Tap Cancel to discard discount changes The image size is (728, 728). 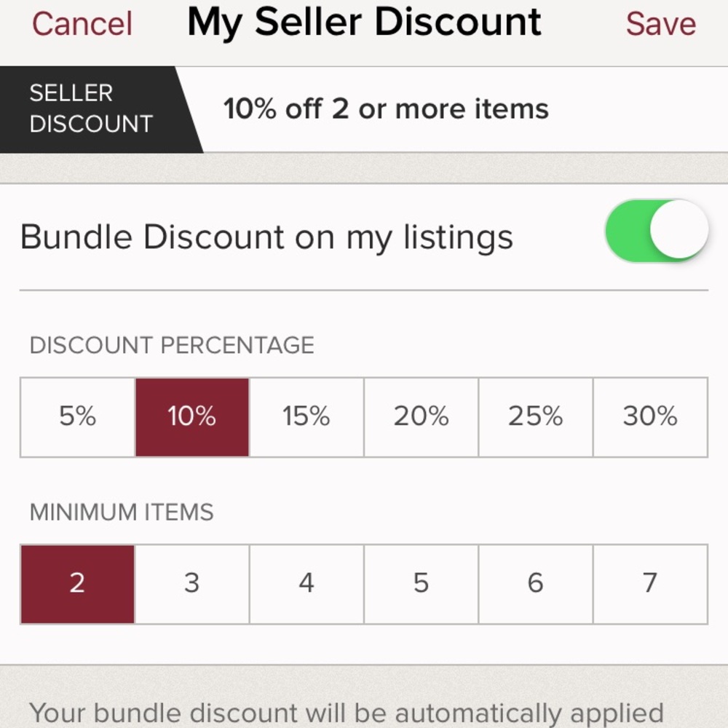tap(82, 23)
